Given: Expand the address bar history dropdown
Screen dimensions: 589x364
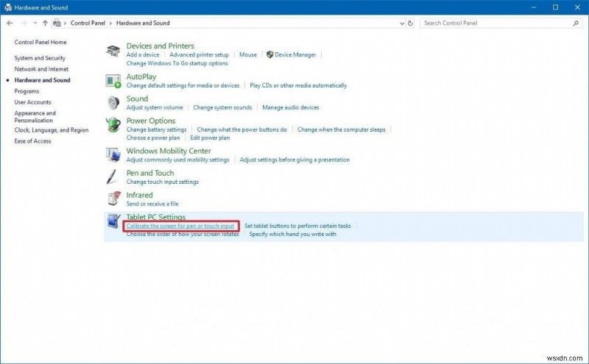Looking at the screenshot, I should coord(402,24).
